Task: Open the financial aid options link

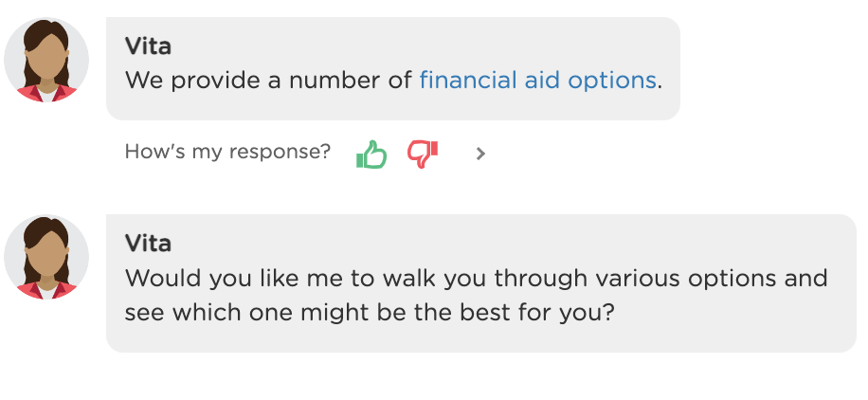Action: 537,81
